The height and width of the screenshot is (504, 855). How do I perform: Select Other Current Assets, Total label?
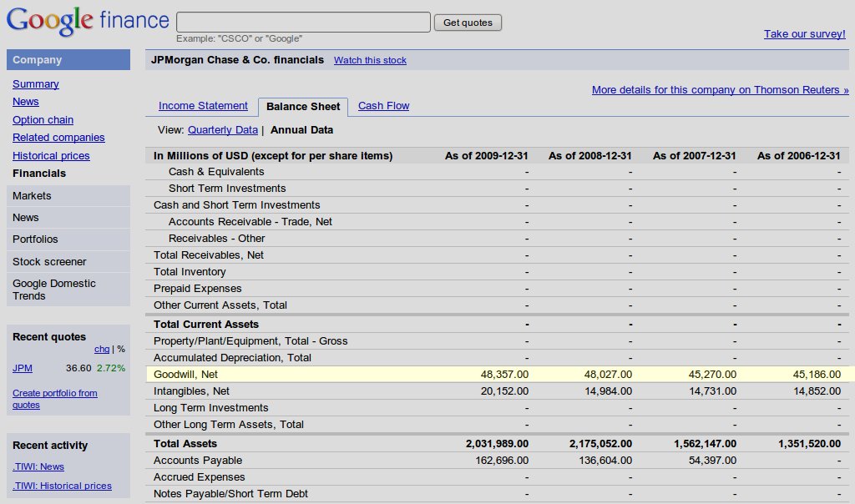[220, 305]
